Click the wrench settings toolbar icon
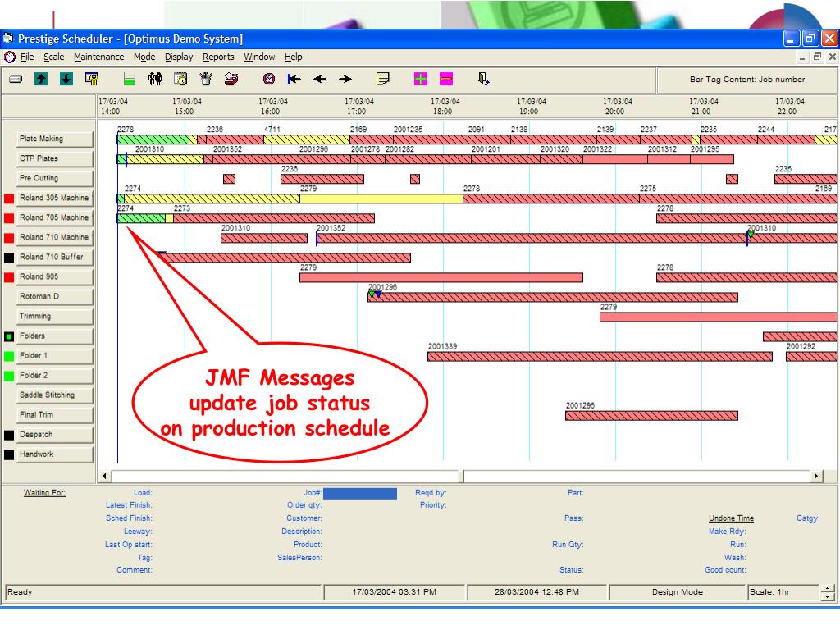This screenshot has width=840, height=630. 92,80
